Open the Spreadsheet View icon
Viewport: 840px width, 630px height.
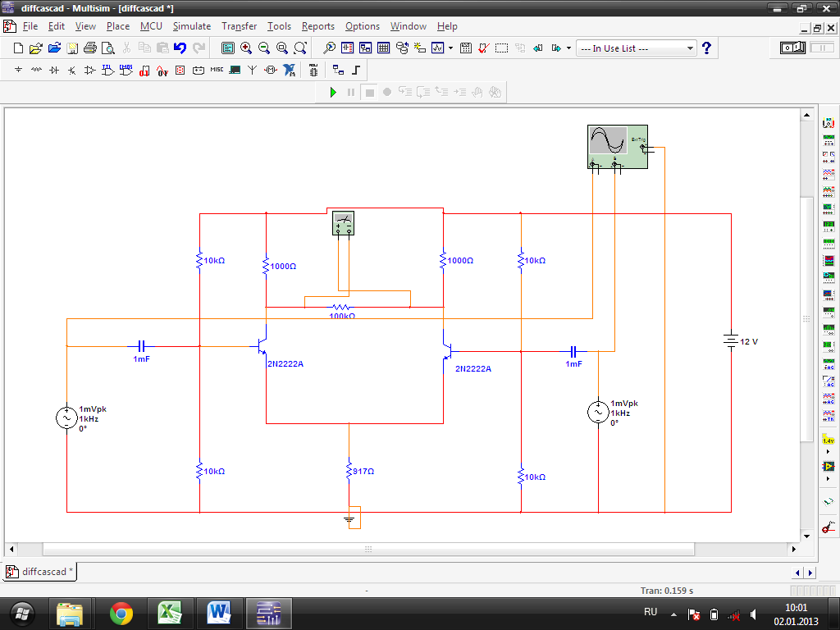click(x=384, y=48)
